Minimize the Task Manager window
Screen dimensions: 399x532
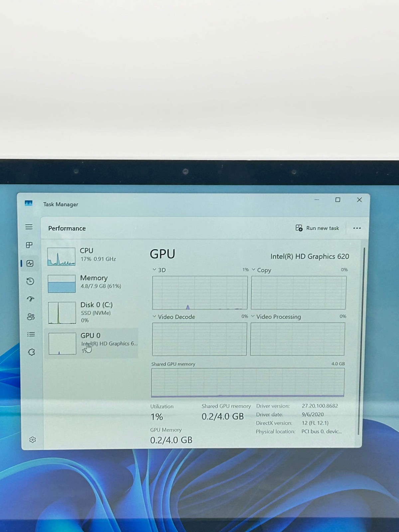coord(317,200)
